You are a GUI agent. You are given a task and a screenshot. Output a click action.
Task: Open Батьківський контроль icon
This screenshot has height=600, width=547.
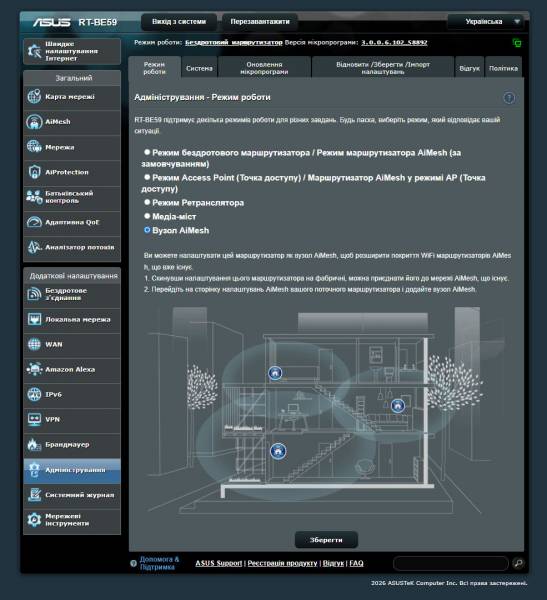(34, 197)
